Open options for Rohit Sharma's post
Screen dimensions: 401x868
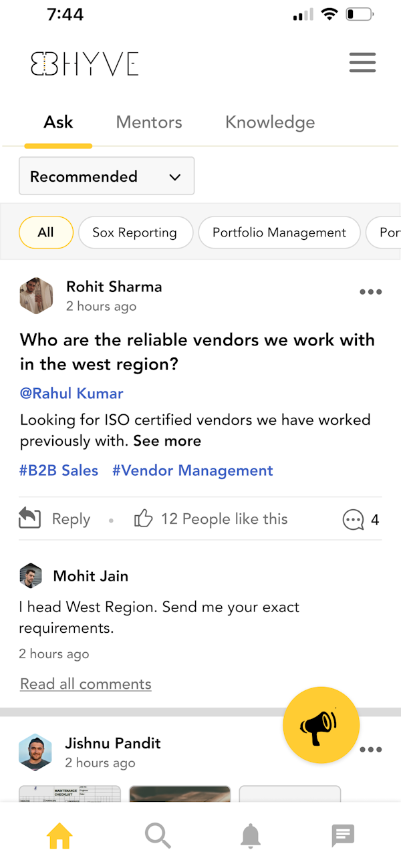[x=370, y=291]
